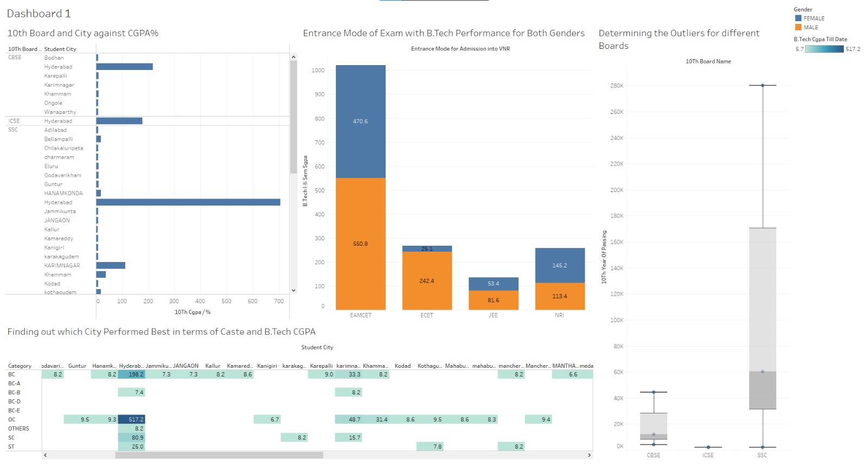Click the NRI axis label

coord(560,315)
